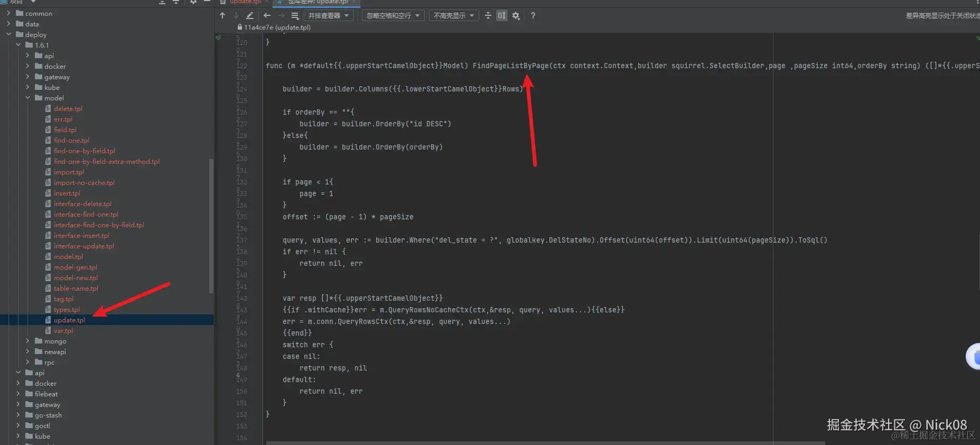Expand the goctl folder
The height and width of the screenshot is (445, 980).
18,425
